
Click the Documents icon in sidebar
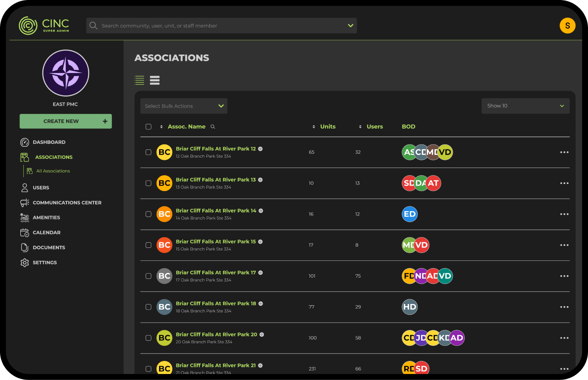[x=25, y=247]
